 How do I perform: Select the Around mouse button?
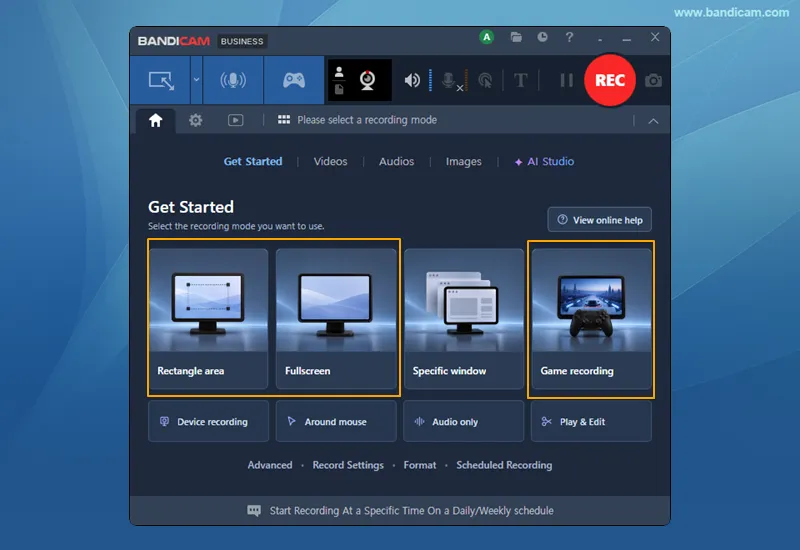point(336,421)
